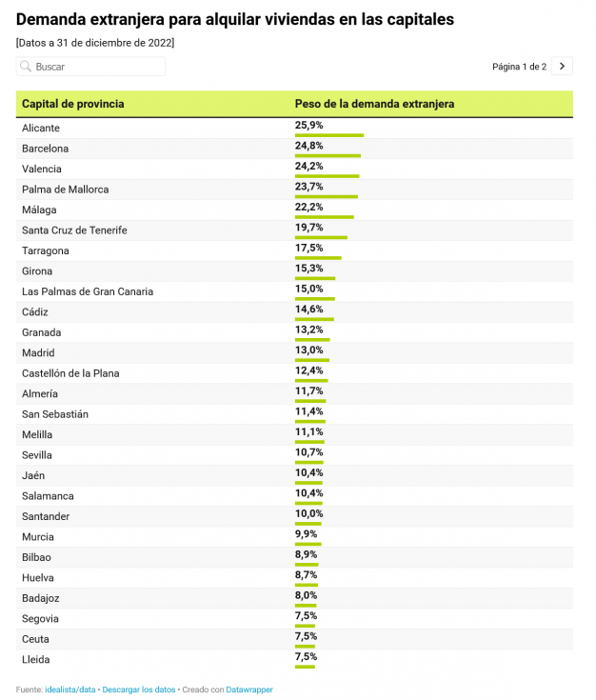Click the Sevilla 10,7% value
Viewport: 596px width, 700px height.
[309, 452]
